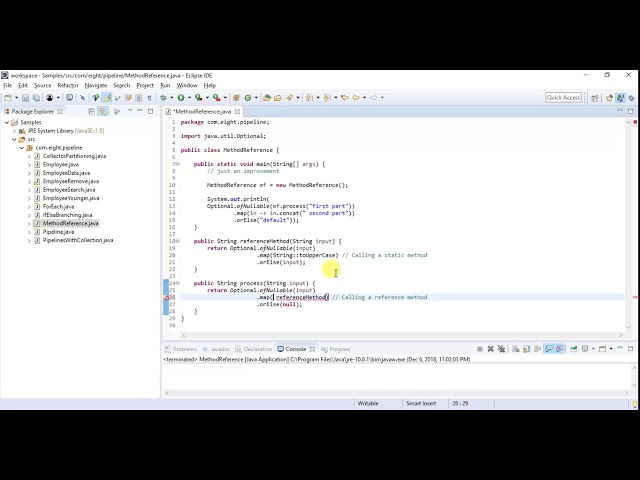Collapse the src folder node
This screenshot has width=640, height=480.
pyautogui.click(x=14, y=139)
